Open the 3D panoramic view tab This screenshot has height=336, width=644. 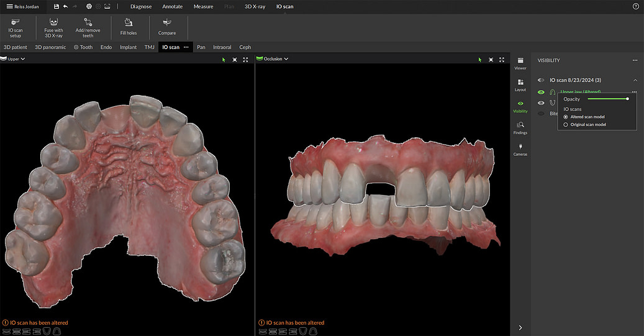coord(50,47)
